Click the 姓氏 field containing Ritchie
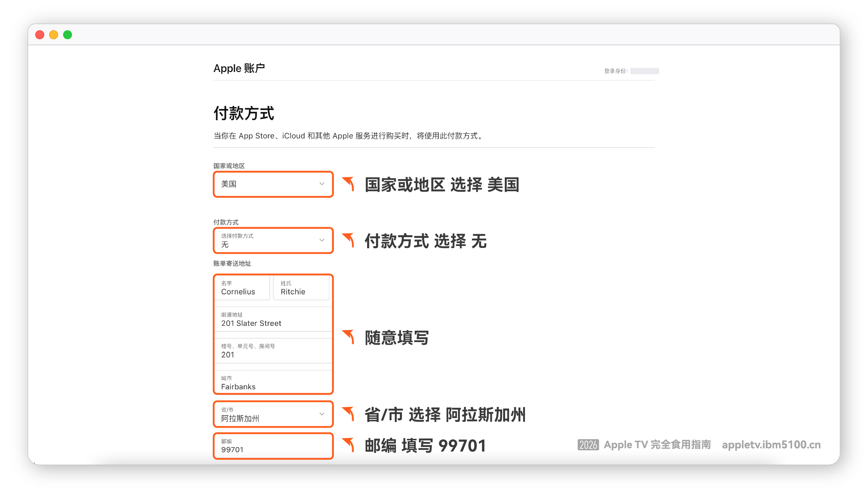The height and width of the screenshot is (489, 868). (301, 288)
